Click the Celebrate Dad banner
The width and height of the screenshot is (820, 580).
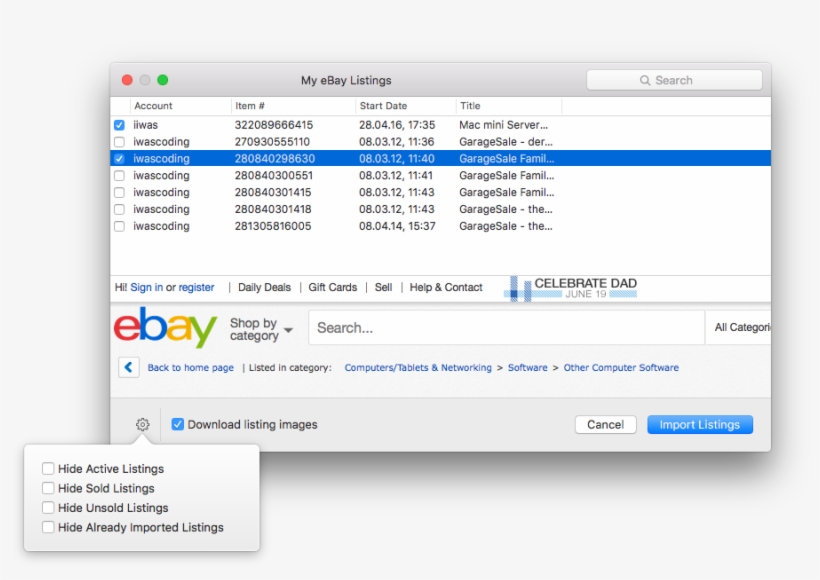click(x=572, y=288)
